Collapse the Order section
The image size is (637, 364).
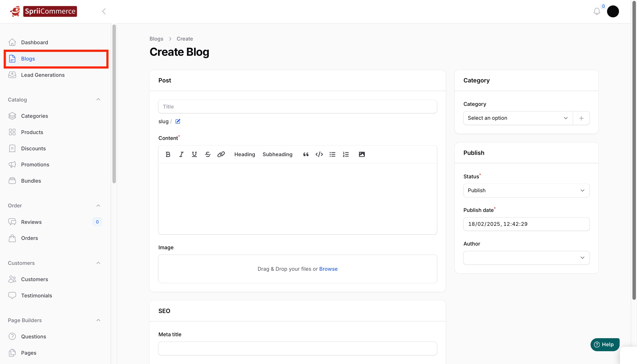(x=98, y=205)
